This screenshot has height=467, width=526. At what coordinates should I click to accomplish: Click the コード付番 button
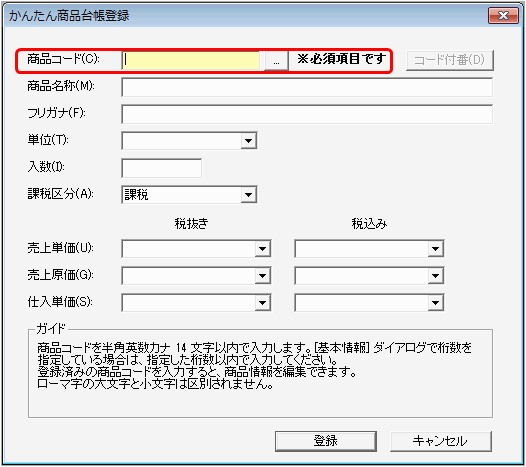point(450,60)
